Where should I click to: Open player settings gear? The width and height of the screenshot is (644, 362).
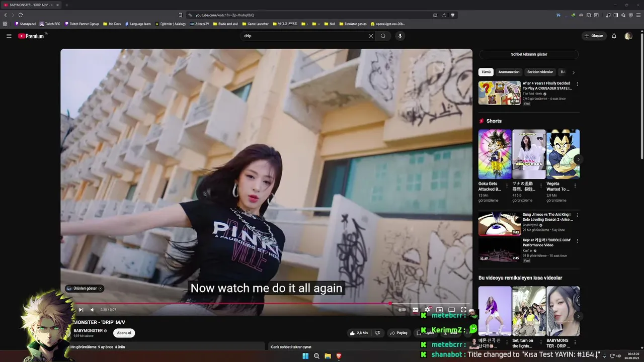[427, 310]
